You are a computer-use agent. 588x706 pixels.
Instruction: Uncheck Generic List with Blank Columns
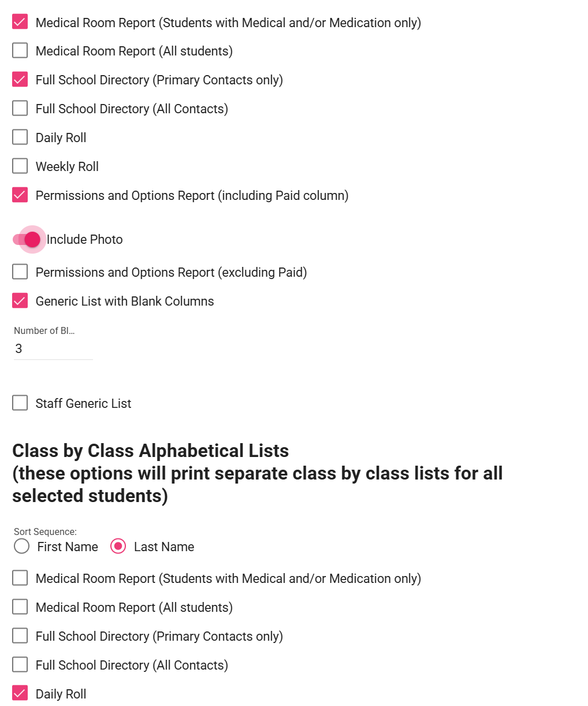click(x=20, y=301)
